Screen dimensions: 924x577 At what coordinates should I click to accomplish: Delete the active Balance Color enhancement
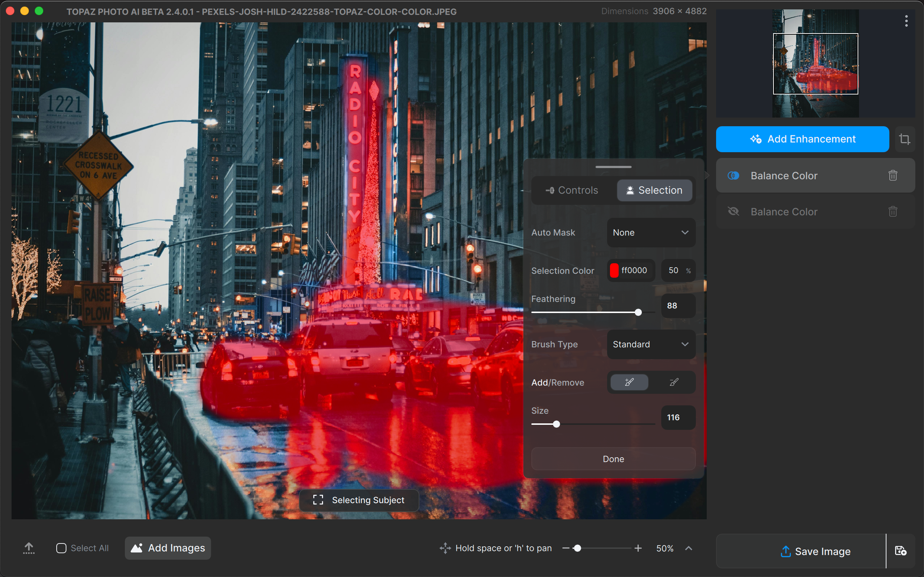(892, 176)
